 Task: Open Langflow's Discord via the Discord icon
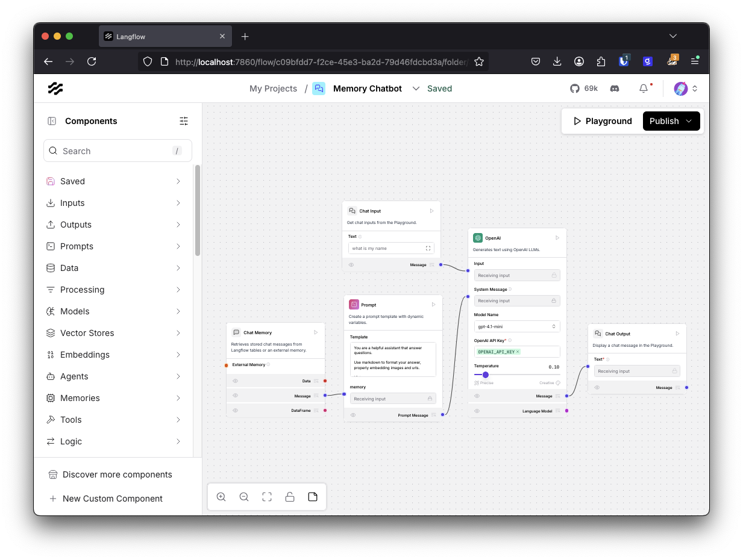click(615, 88)
